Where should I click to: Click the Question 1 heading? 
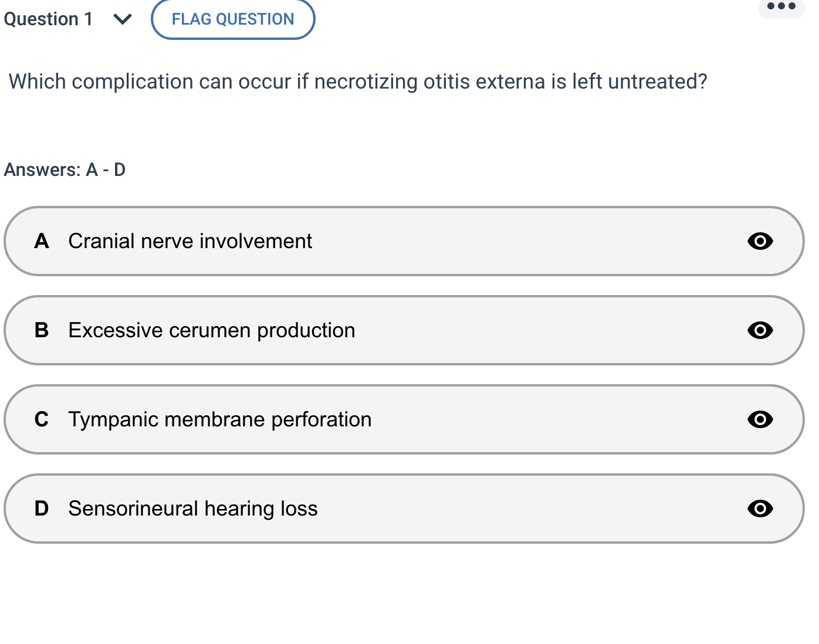(x=48, y=19)
